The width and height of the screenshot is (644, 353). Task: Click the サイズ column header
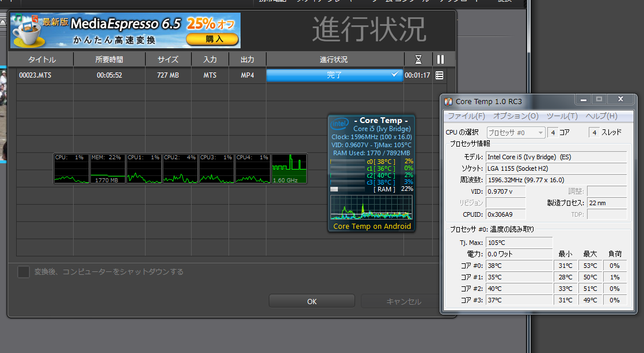pos(168,59)
